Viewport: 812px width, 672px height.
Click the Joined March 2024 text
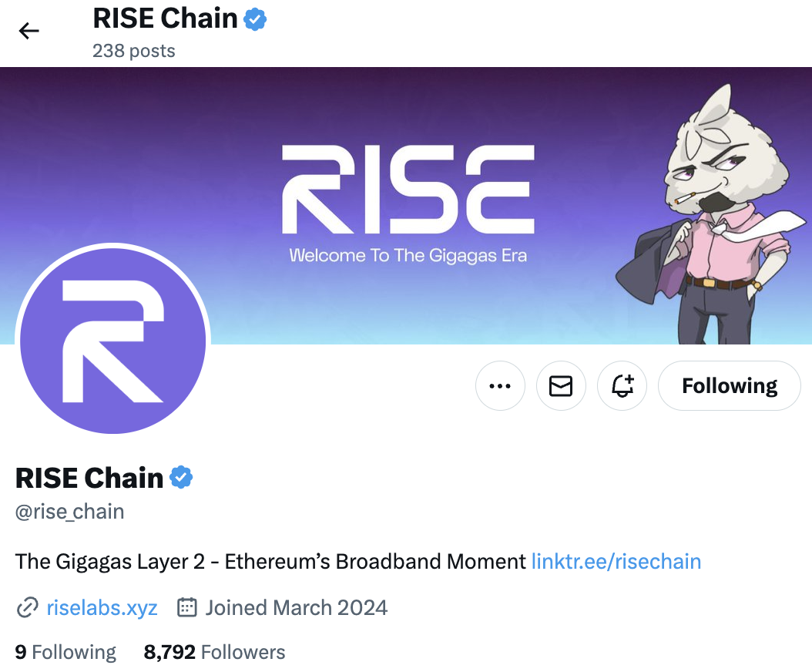(x=296, y=608)
